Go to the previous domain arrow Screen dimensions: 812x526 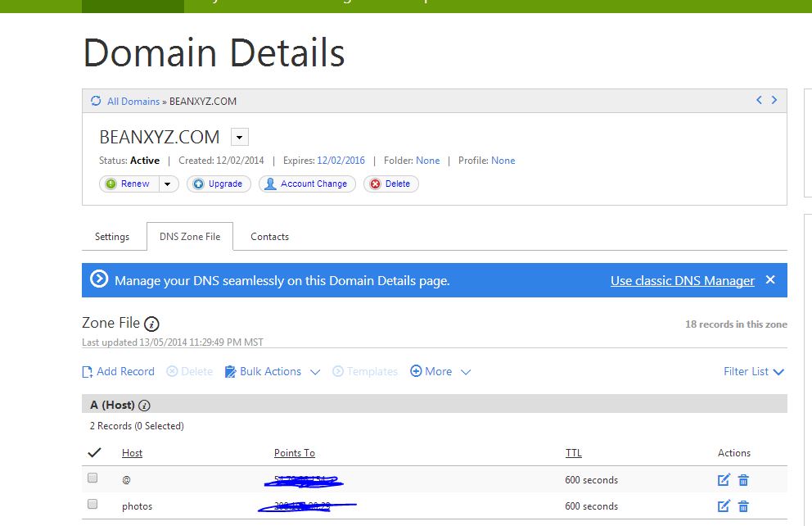(759, 100)
